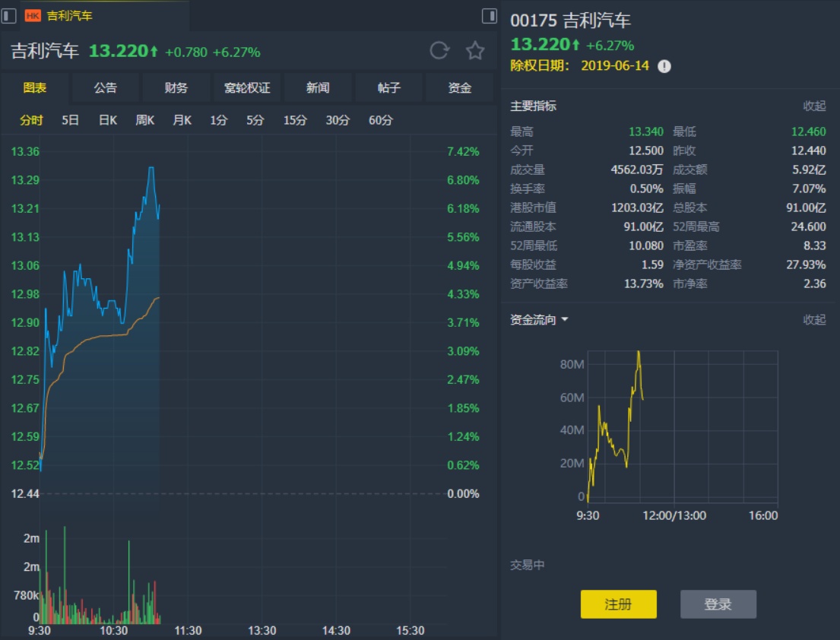The width and height of the screenshot is (840, 640).
Task: Open the 资金流向 dropdown arrow
Action: pos(565,320)
